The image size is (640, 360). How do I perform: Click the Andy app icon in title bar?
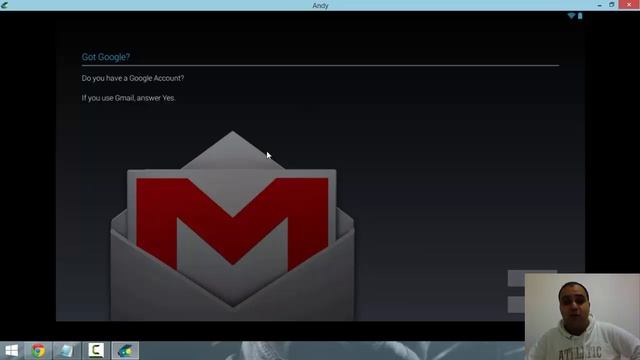(4, 5)
